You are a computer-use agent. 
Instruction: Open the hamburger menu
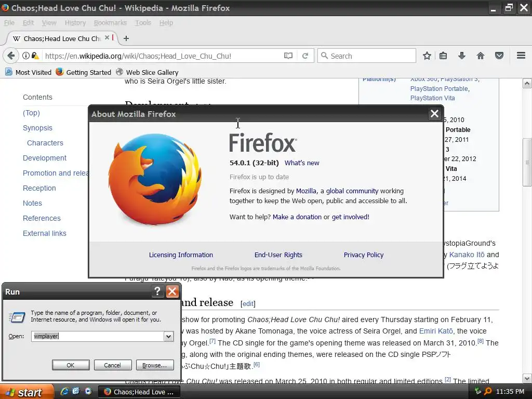pyautogui.click(x=521, y=55)
